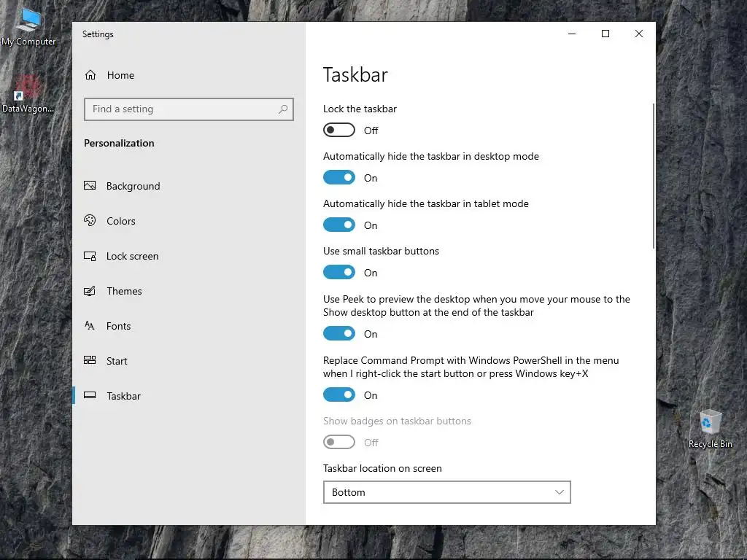Click the Fonts AA icon
The image size is (747, 560).
90,326
